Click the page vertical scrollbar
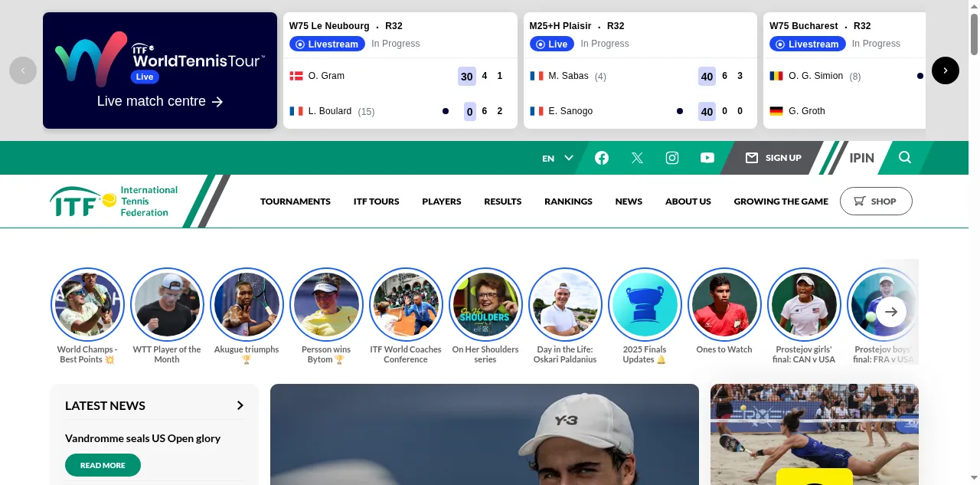Image resolution: width=980 pixels, height=485 pixels. [974, 242]
